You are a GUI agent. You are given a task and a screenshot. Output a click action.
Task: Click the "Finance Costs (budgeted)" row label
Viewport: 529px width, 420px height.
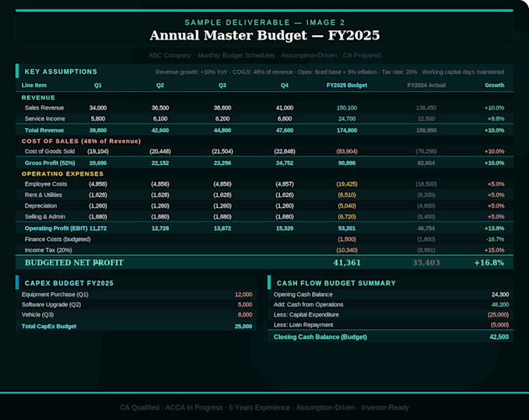tap(58, 240)
